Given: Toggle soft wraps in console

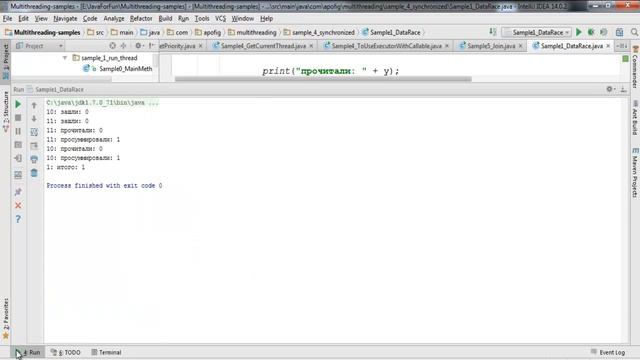Looking at the screenshot, I should (34, 132).
